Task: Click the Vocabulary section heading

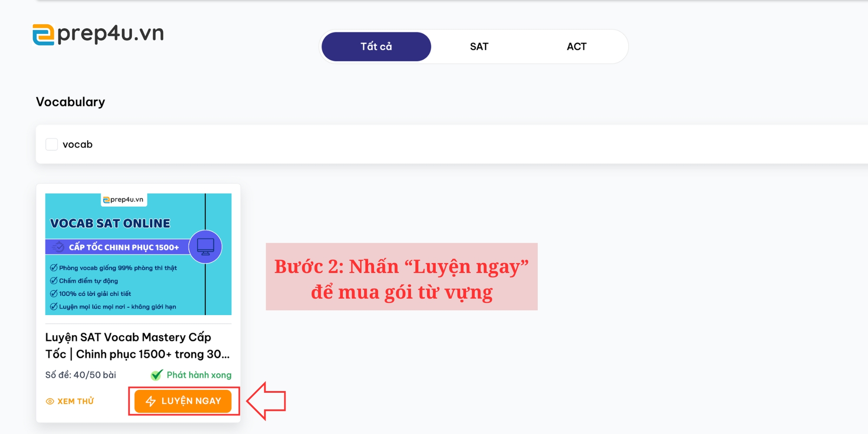Action: 70,102
